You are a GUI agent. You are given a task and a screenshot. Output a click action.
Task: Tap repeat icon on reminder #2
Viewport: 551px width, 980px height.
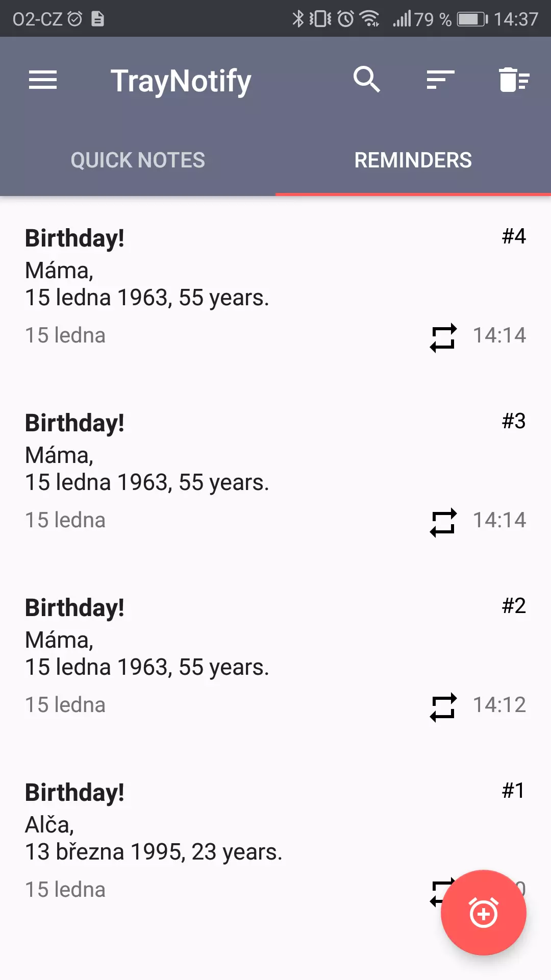pyautogui.click(x=443, y=707)
